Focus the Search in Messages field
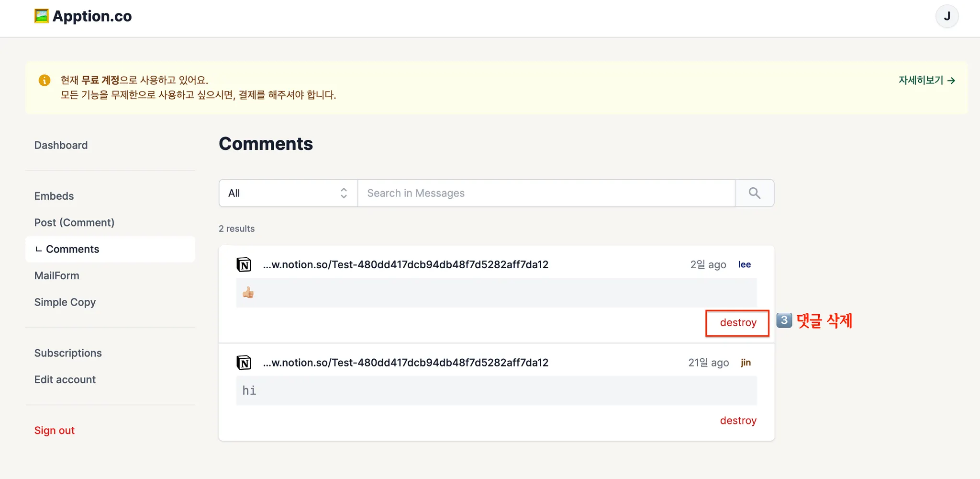Viewport: 980px width, 479px height. coord(546,193)
